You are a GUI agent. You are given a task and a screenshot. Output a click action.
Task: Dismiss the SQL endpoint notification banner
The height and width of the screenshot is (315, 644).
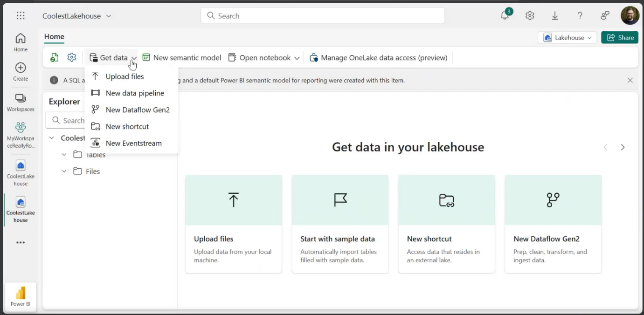pyautogui.click(x=630, y=80)
